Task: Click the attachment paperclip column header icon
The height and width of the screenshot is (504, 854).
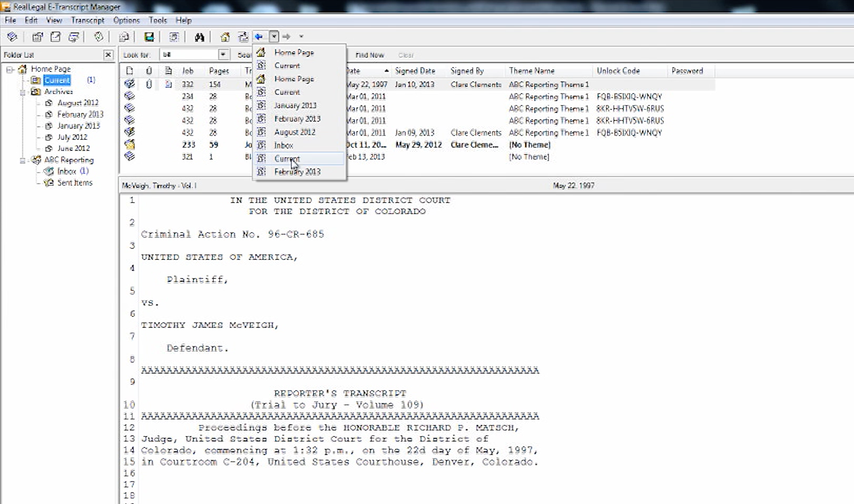Action: click(x=149, y=71)
